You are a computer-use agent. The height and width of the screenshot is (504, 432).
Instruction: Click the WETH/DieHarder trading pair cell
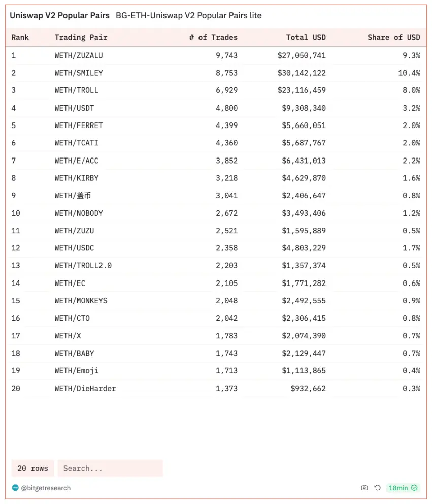[x=85, y=388]
